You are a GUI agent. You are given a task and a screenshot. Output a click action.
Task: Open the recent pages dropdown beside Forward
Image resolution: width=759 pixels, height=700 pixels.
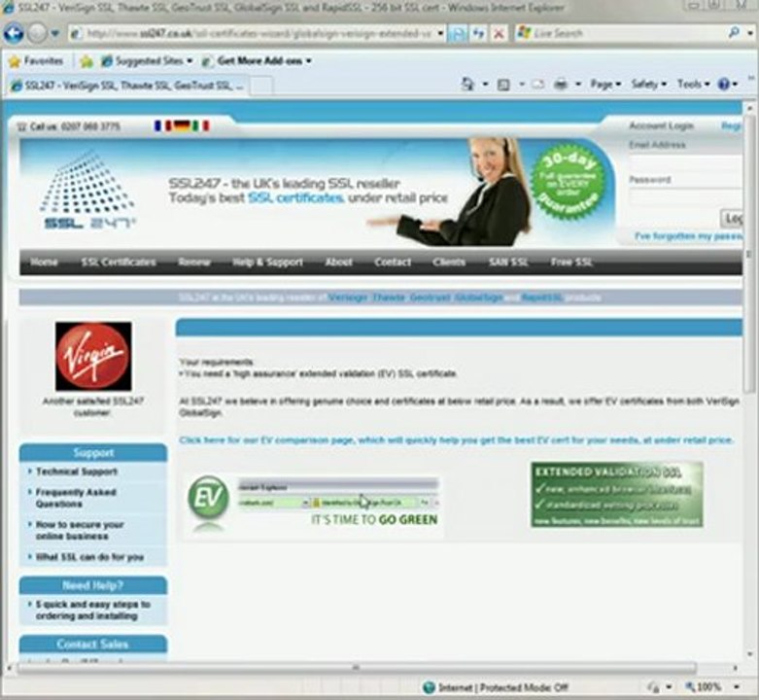tap(55, 33)
